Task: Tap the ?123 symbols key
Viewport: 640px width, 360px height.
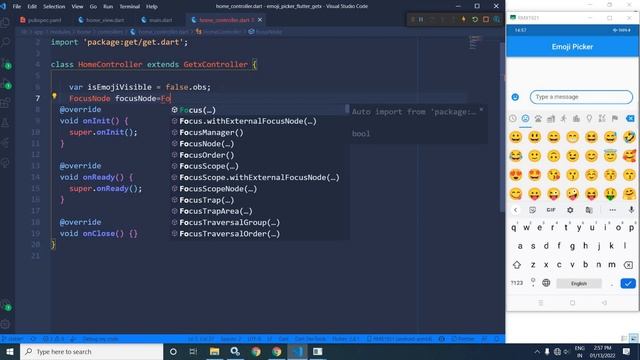Action: [517, 283]
